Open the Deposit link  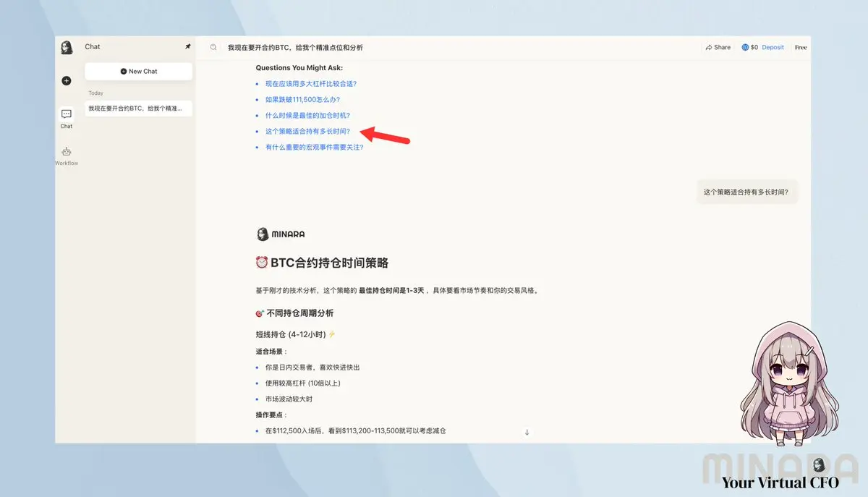[773, 48]
